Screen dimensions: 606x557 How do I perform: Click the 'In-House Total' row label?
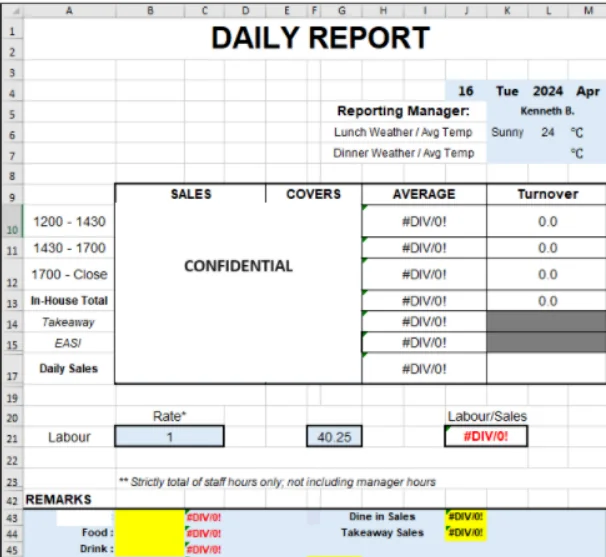pos(69,301)
